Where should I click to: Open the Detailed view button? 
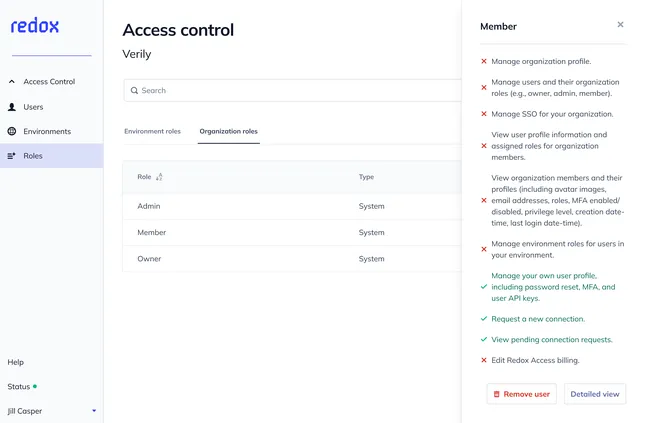coord(595,394)
